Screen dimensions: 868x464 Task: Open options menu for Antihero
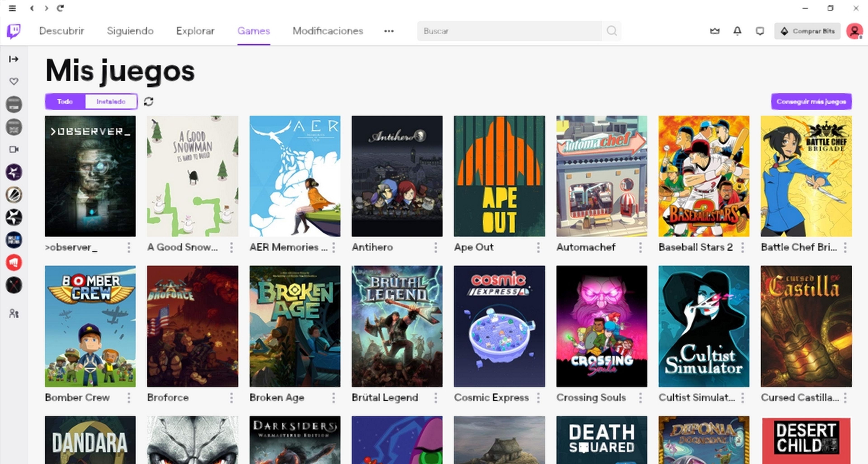[436, 248]
